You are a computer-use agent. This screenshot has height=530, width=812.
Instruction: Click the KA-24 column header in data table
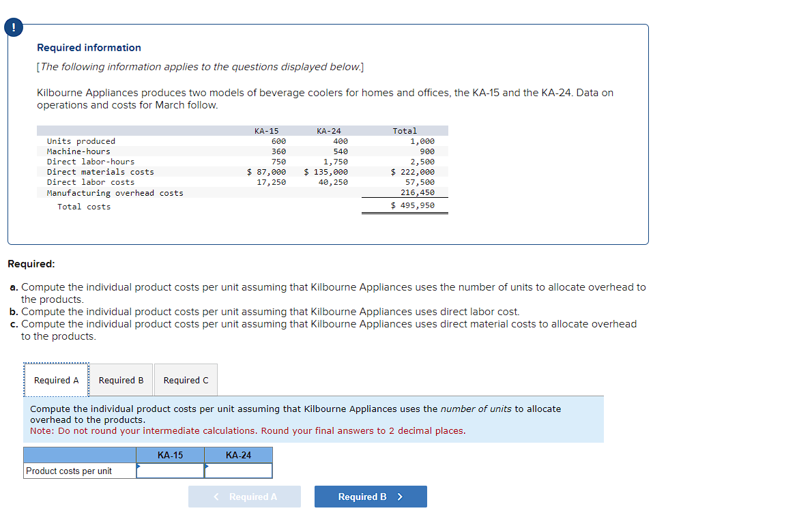pos(329,131)
